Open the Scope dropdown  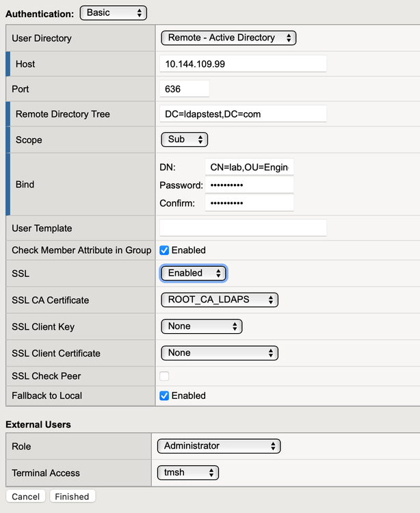[x=184, y=140]
